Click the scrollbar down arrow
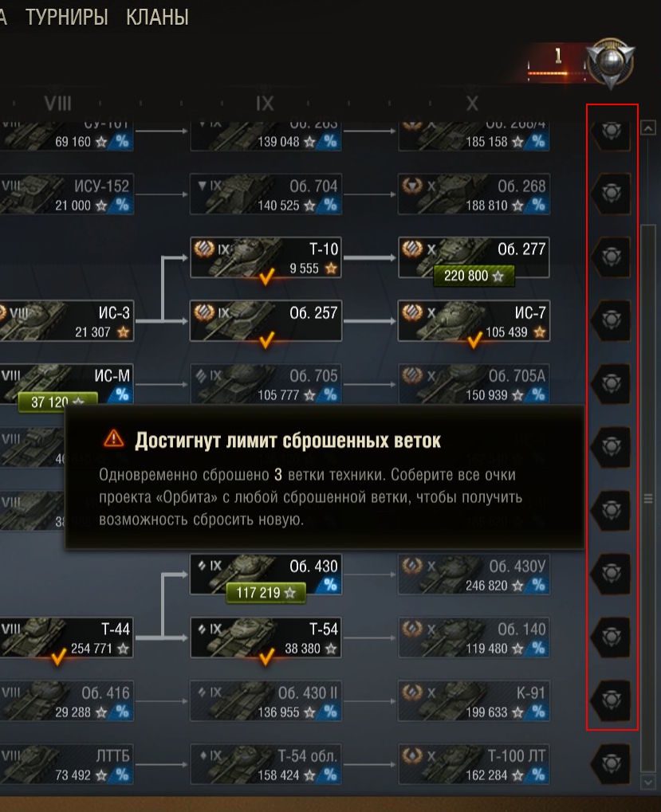 pos(648,782)
